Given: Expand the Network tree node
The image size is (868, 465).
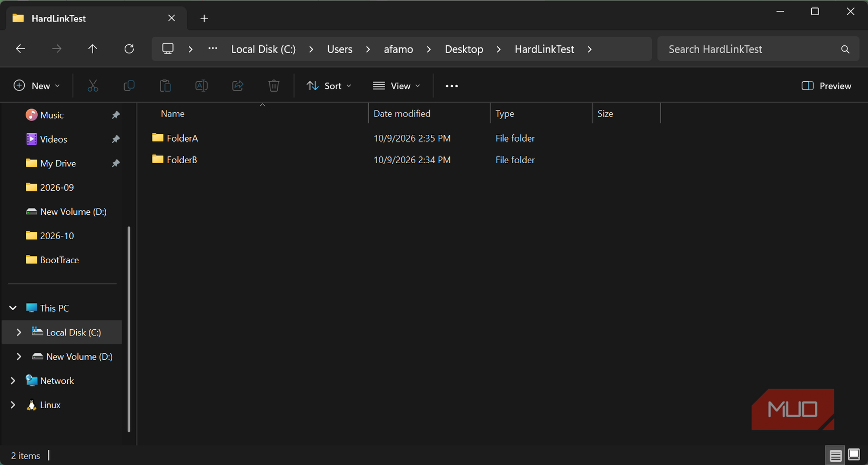Looking at the screenshot, I should pos(13,381).
